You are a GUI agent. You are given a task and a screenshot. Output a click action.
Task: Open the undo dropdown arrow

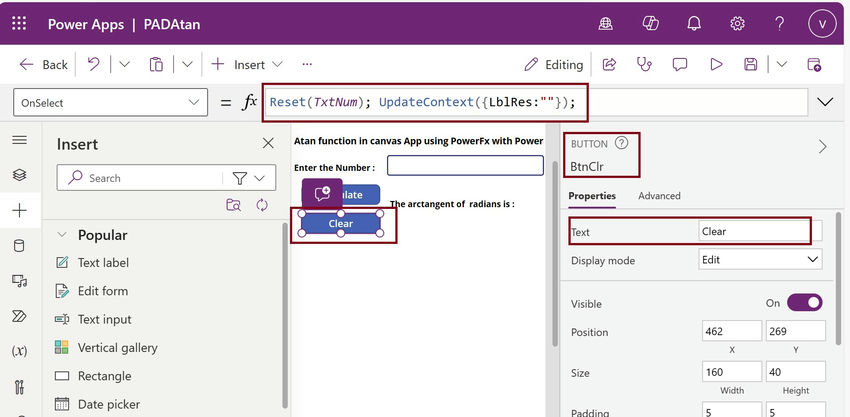click(x=124, y=65)
